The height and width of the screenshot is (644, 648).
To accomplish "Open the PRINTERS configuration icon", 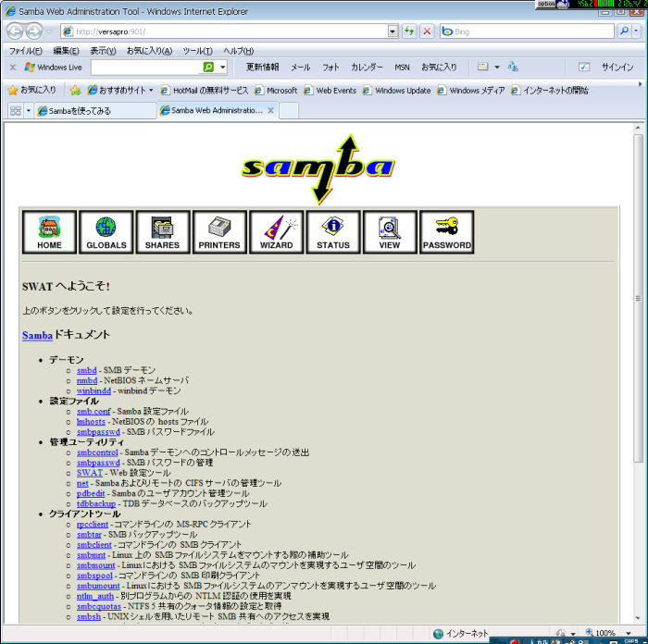I will pyautogui.click(x=219, y=231).
